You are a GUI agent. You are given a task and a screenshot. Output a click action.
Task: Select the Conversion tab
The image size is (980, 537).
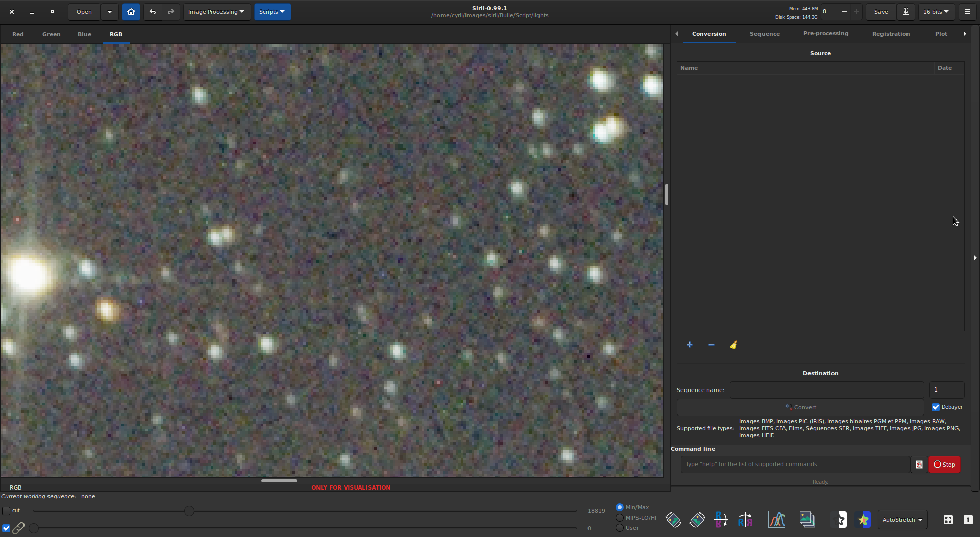coord(709,34)
